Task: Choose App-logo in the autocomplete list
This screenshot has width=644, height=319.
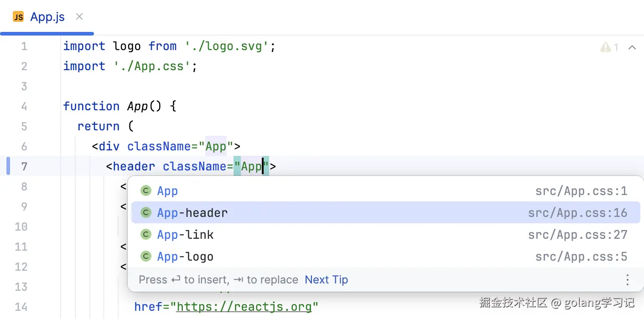Action: pyautogui.click(x=185, y=256)
